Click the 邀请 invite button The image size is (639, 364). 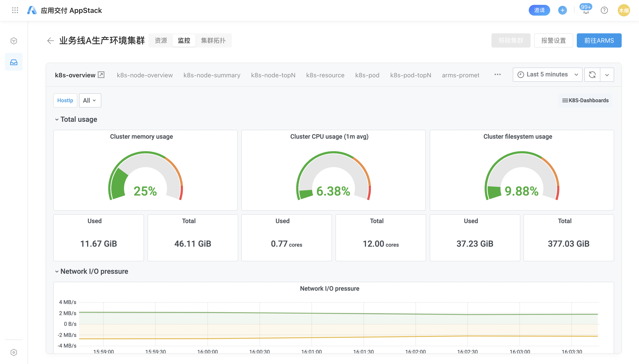[539, 10]
